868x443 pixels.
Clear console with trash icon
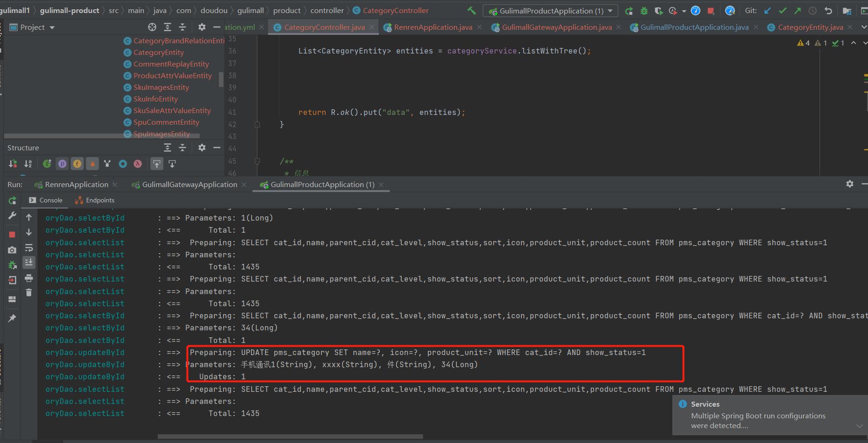point(29,292)
